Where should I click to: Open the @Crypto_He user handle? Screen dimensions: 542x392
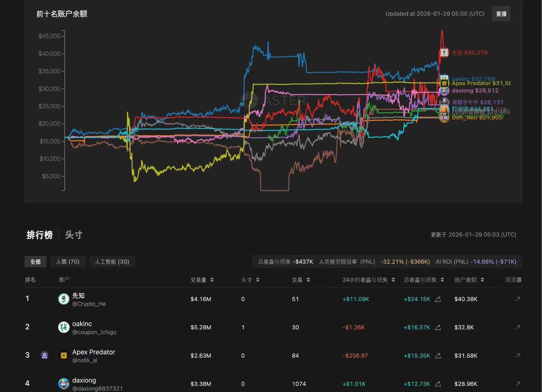pyautogui.click(x=89, y=304)
